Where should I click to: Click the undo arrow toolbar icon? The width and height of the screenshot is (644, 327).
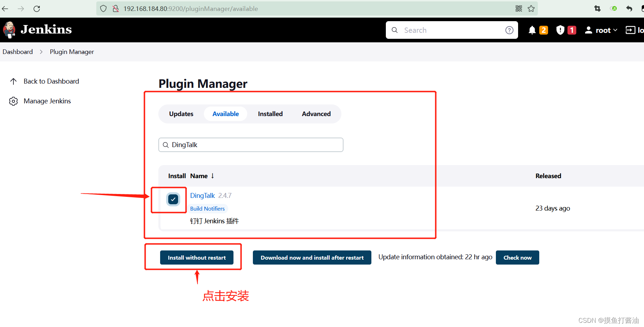pyautogui.click(x=629, y=8)
